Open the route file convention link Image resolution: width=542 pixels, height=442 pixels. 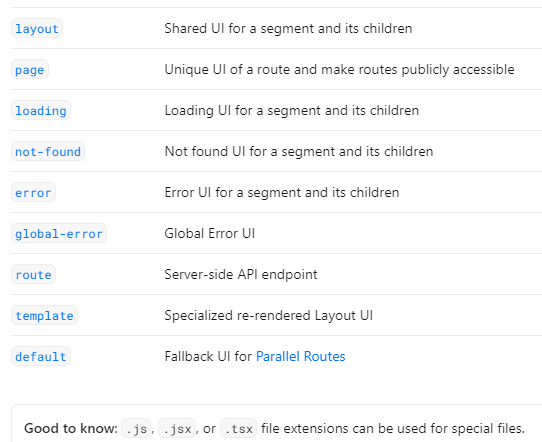[x=33, y=275]
